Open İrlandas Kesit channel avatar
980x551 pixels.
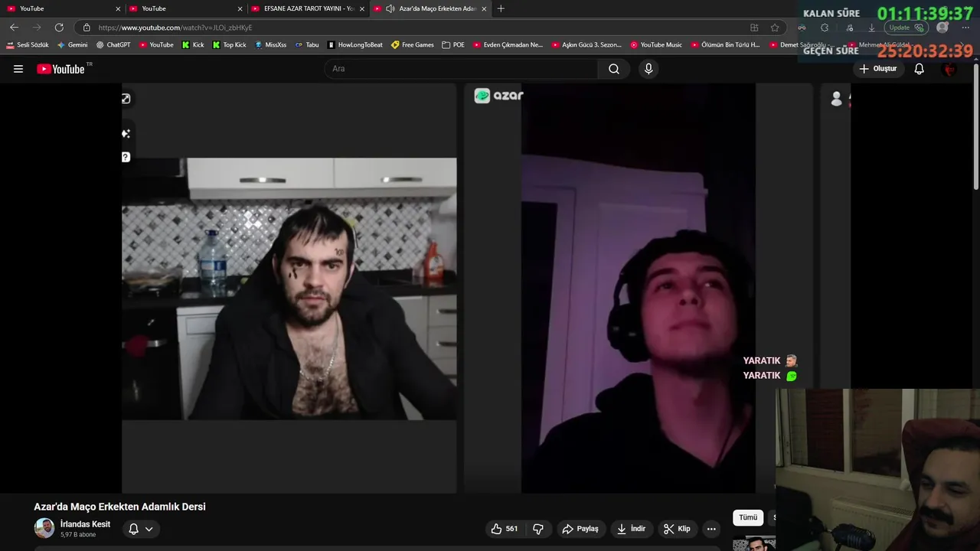pos(44,528)
